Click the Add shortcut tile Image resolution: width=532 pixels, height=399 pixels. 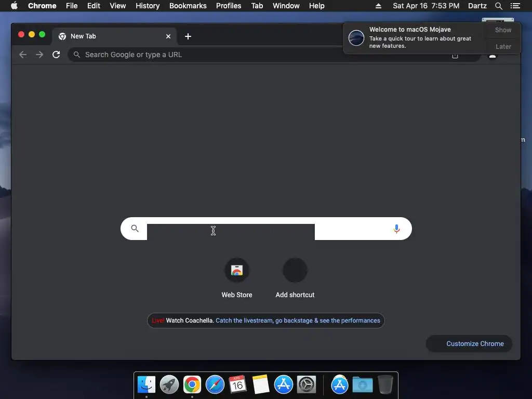tap(295, 278)
